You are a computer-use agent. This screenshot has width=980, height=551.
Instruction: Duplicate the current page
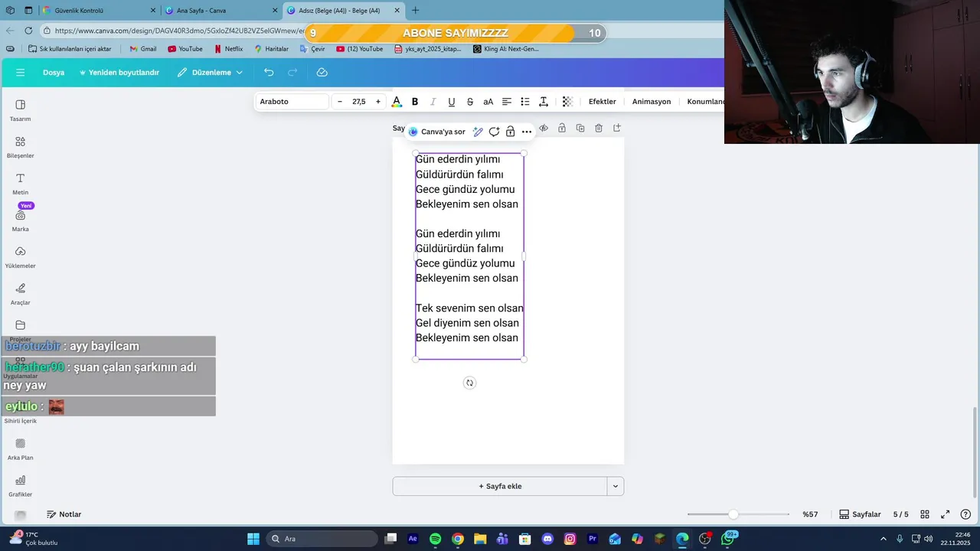pos(580,128)
